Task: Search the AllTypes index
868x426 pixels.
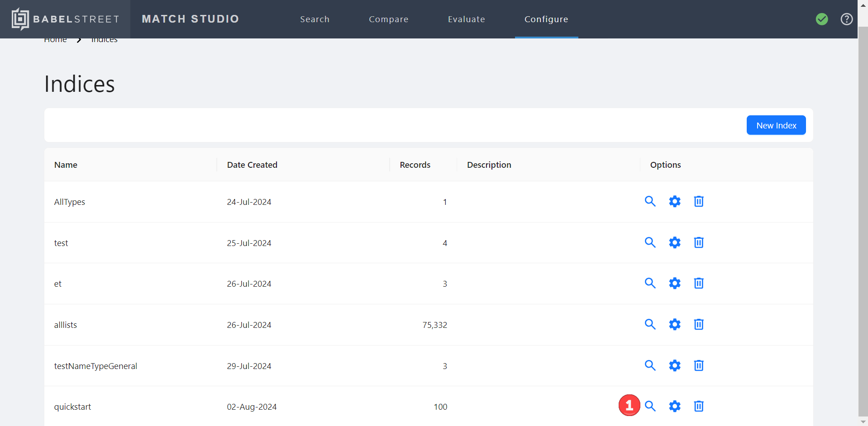Action: pyautogui.click(x=650, y=201)
